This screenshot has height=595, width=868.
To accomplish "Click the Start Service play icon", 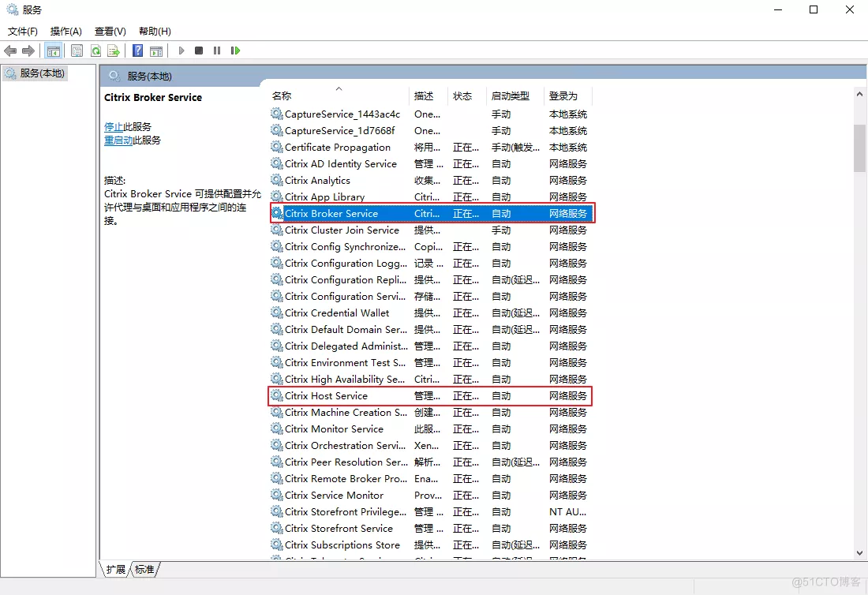I will point(181,51).
